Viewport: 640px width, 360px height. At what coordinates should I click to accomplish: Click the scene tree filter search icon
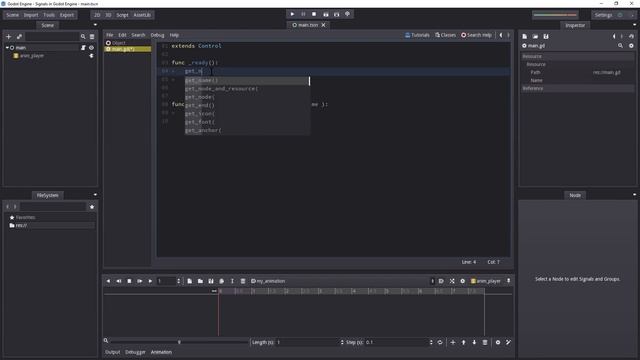click(83, 37)
